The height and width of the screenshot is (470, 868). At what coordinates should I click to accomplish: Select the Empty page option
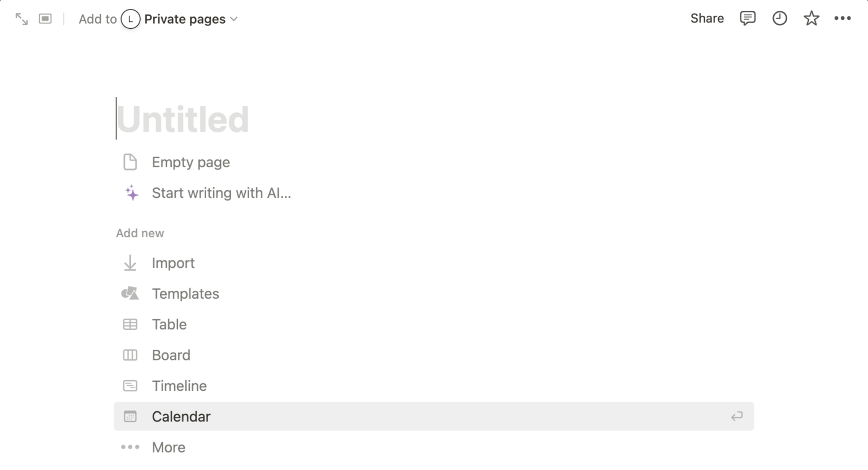[190, 163]
